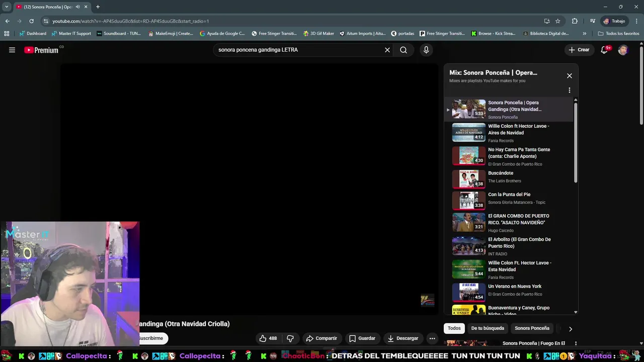Open the browser extensions puzzle icon

[575, 21]
